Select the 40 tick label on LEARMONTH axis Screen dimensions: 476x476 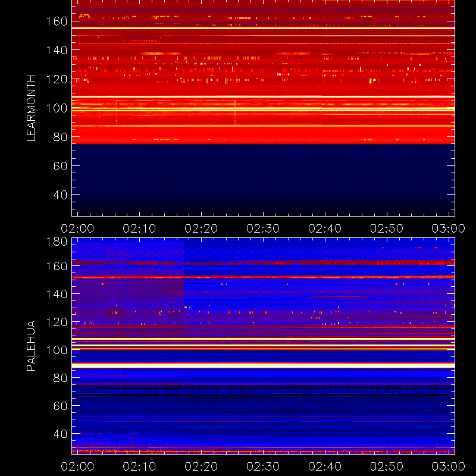[60, 195]
